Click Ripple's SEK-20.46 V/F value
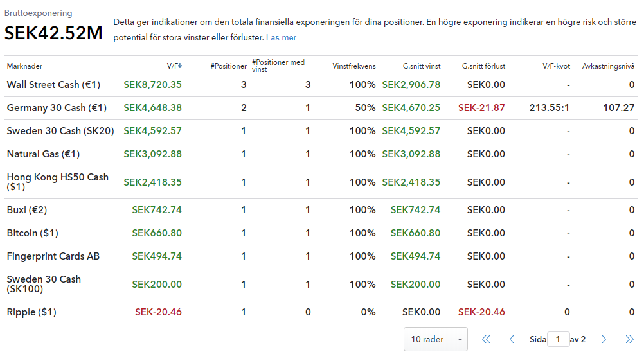This screenshot has height=352, width=644. tap(159, 312)
